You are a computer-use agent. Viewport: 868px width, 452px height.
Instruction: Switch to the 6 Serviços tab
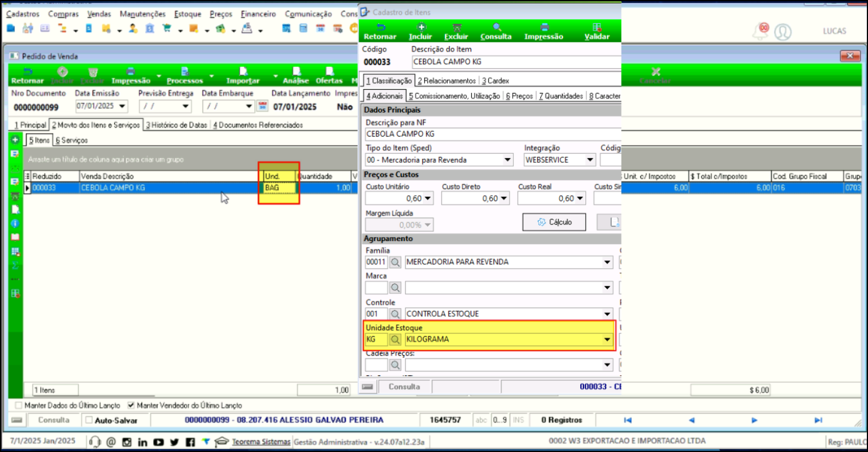pos(72,140)
